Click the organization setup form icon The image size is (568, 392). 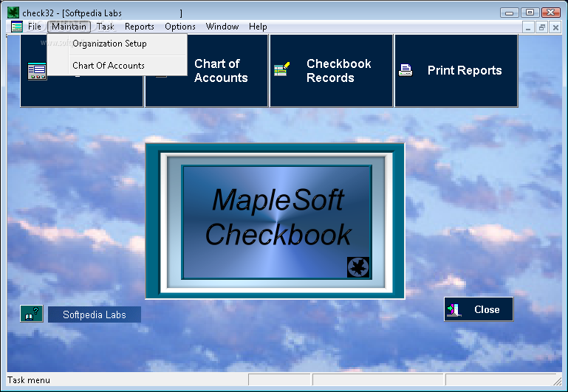point(37,71)
